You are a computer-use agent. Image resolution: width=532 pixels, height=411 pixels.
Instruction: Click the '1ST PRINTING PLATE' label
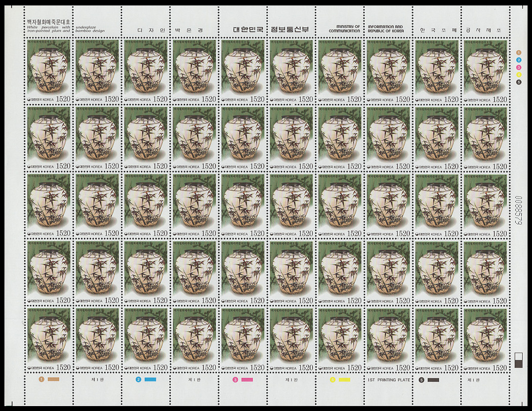[x=389, y=380]
